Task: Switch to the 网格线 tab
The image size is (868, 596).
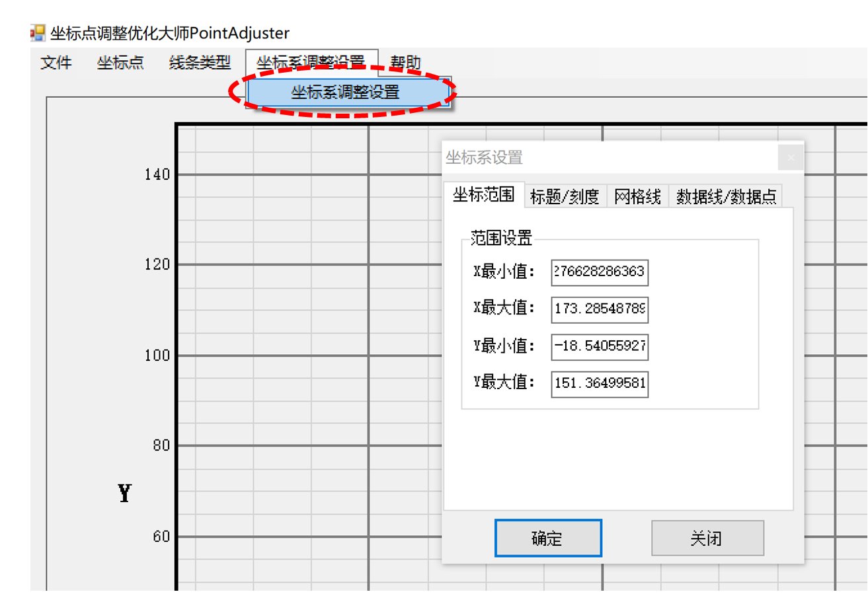Action: pos(637,197)
